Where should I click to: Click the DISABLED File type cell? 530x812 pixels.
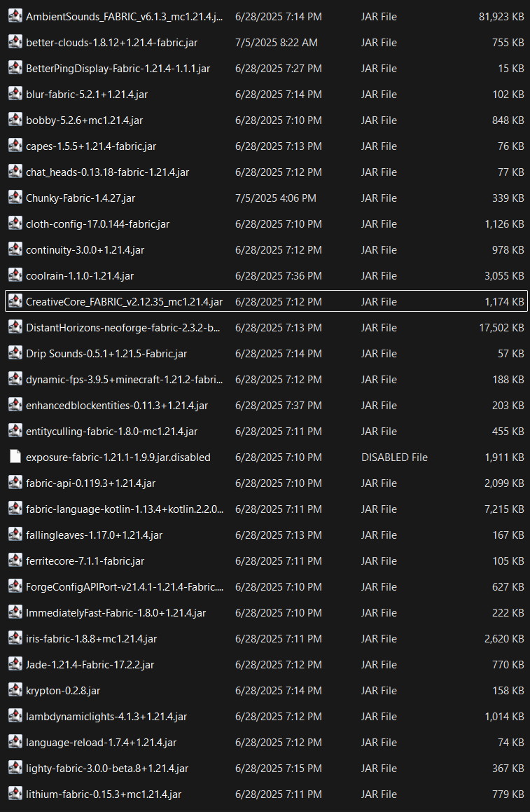(x=394, y=457)
